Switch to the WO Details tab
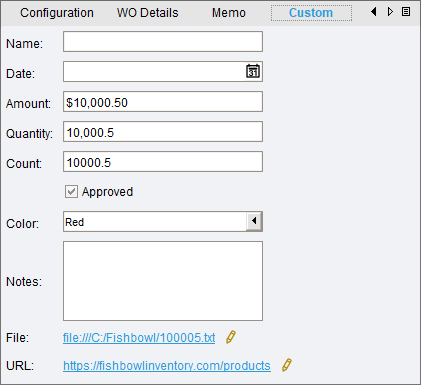Viewport: 421px width, 385px height. (x=147, y=13)
